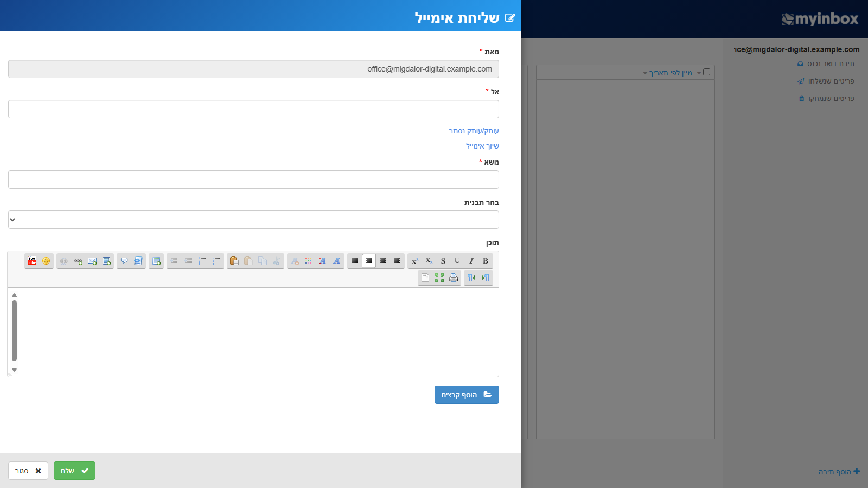Toggle bold formatting in the editor
Viewport: 868px width, 488px height.
pyautogui.click(x=486, y=261)
